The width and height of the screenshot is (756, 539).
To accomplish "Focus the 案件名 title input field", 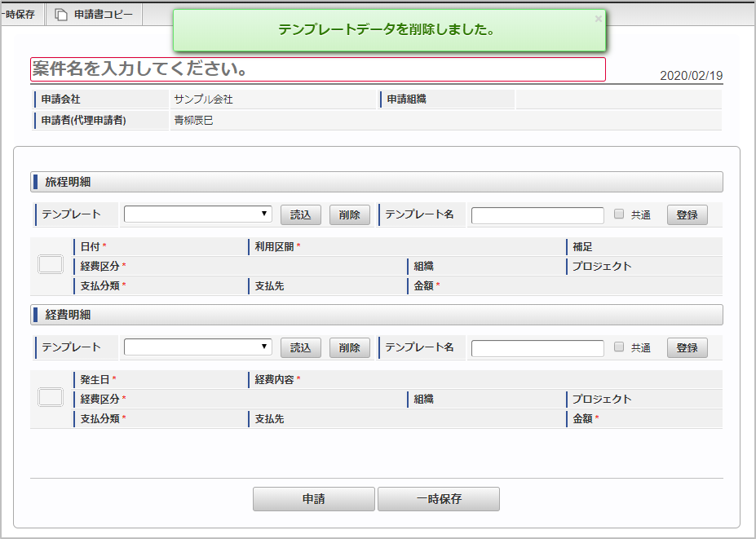I will tap(318, 69).
